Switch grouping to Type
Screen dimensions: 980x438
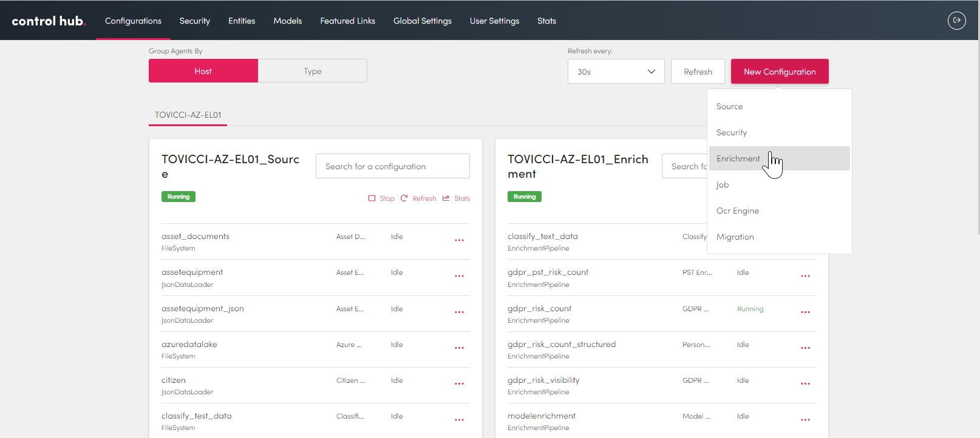(x=312, y=71)
